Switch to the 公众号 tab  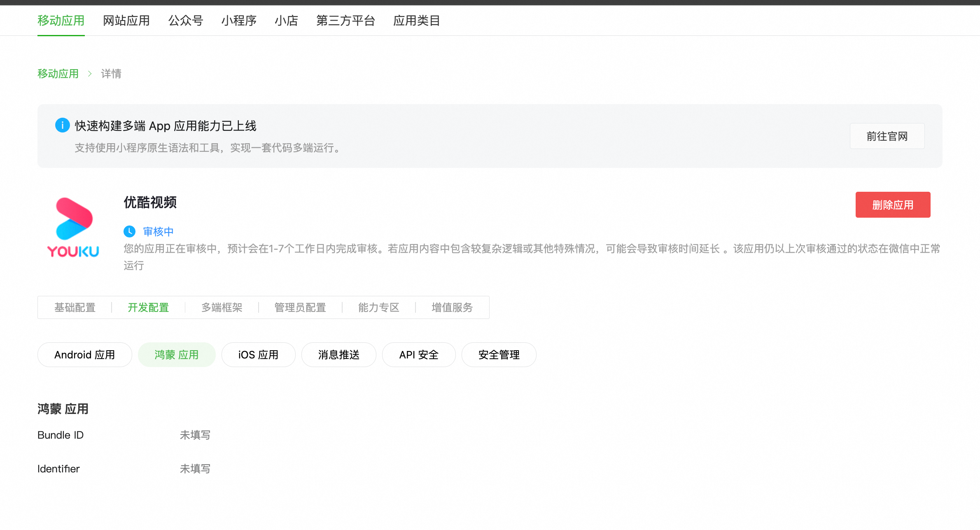click(185, 21)
